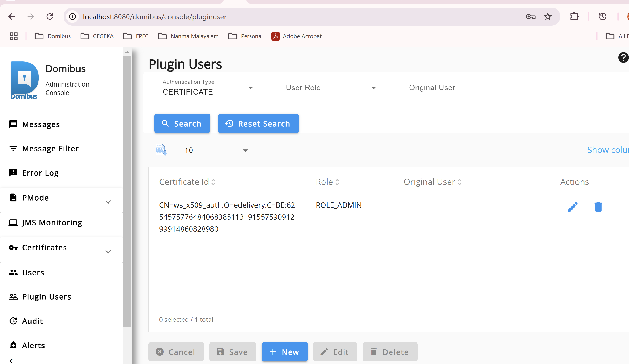The image size is (629, 364).
Task: Open the help question mark icon
Action: coord(623,57)
